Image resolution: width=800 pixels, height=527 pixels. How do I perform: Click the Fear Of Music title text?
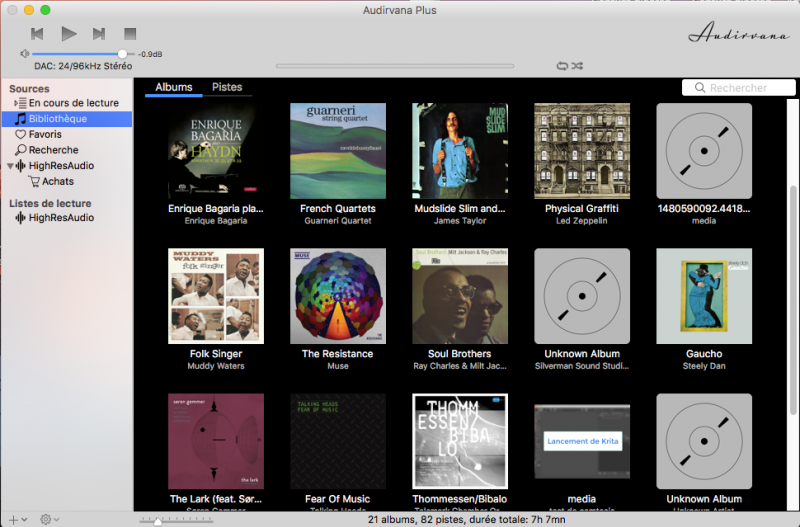pos(338,499)
